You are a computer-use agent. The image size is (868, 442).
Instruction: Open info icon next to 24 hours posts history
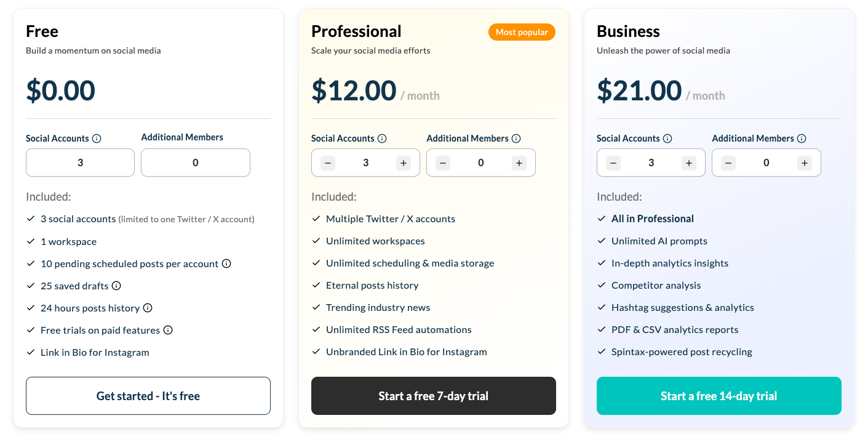click(x=148, y=308)
